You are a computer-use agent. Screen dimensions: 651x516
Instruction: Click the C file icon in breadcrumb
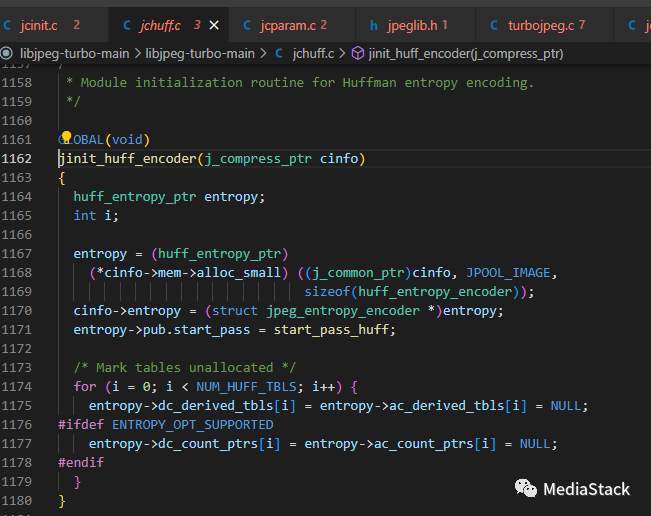pos(279,52)
